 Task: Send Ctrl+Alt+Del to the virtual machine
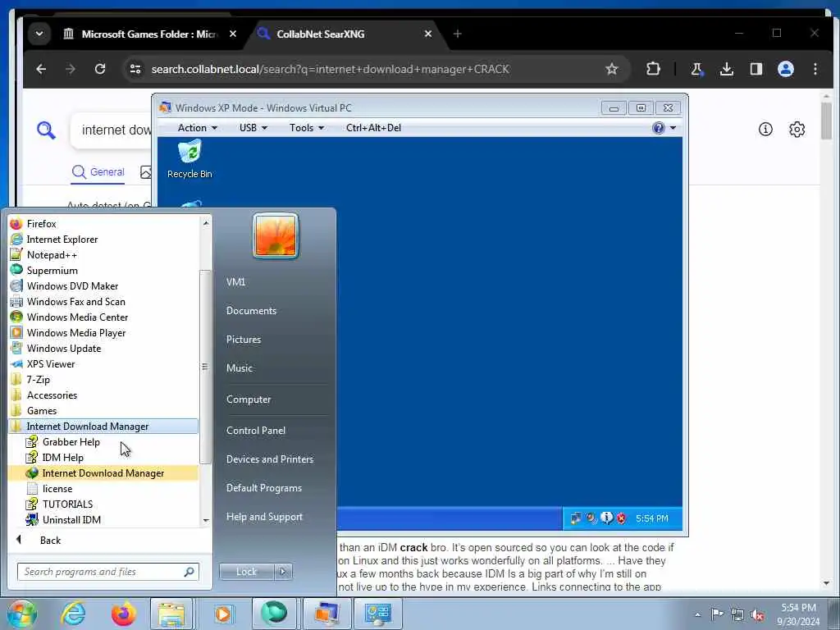coord(373,128)
